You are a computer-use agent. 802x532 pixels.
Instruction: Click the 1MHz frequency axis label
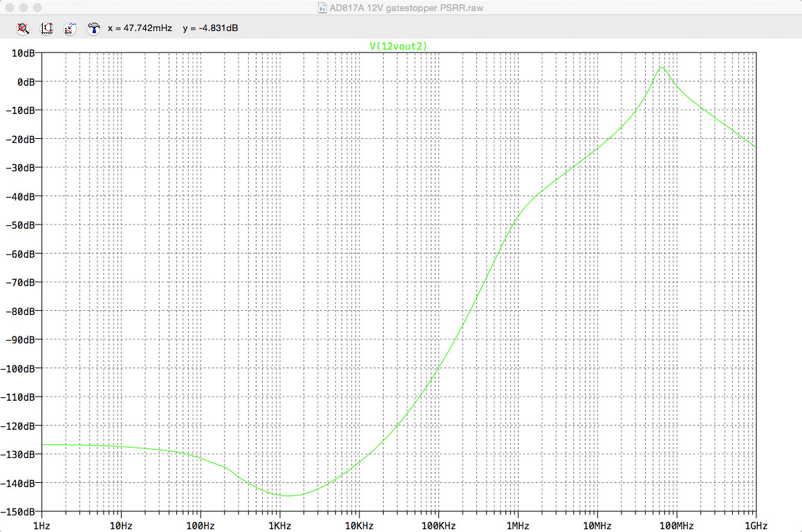(x=518, y=525)
